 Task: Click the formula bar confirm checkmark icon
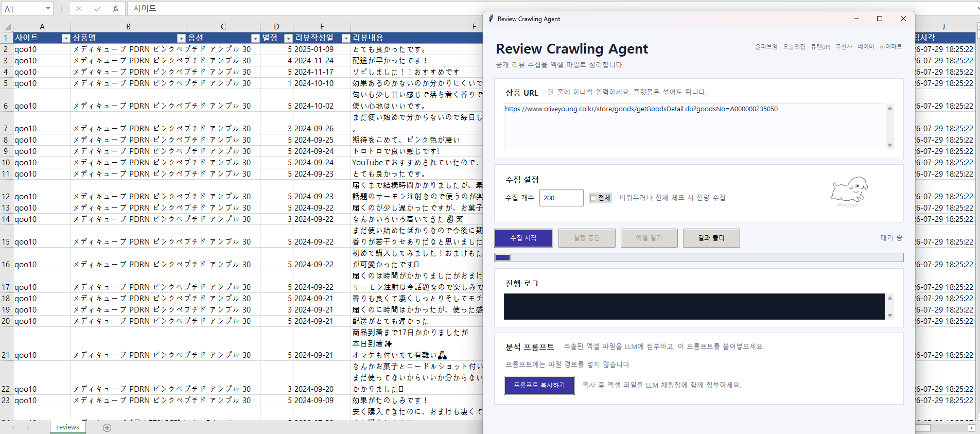pos(97,9)
